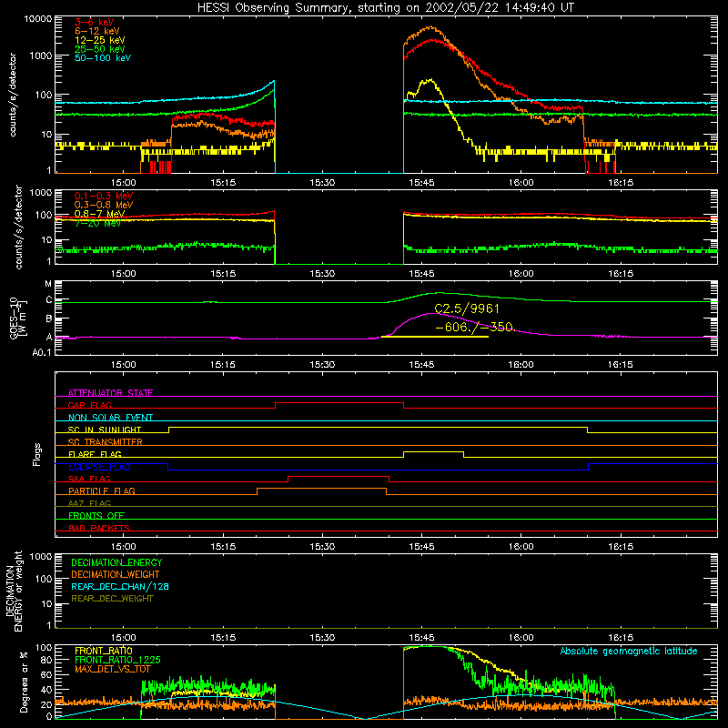Click the HESSI Observing Summary title

pos(385,8)
